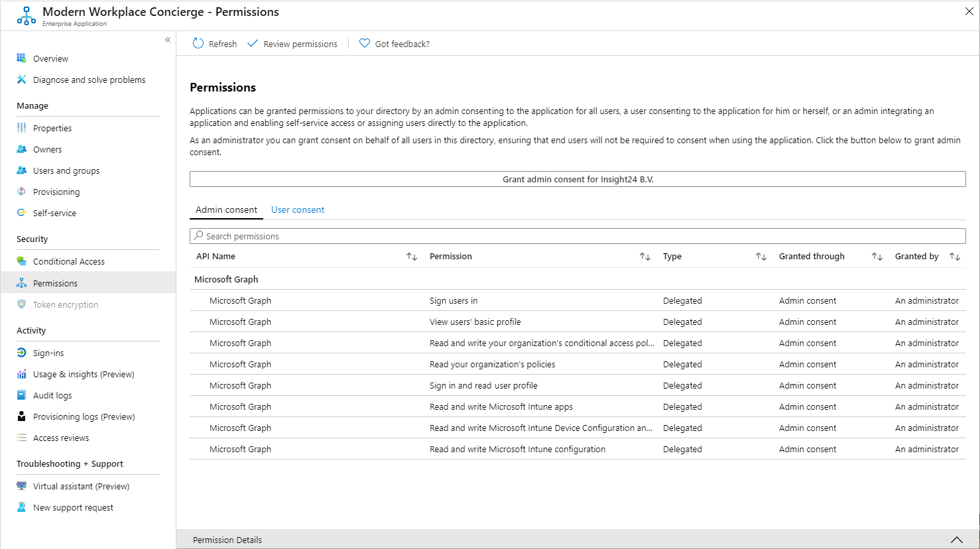
Task: Select Read and write Intune Device Configuration row
Action: click(x=578, y=428)
